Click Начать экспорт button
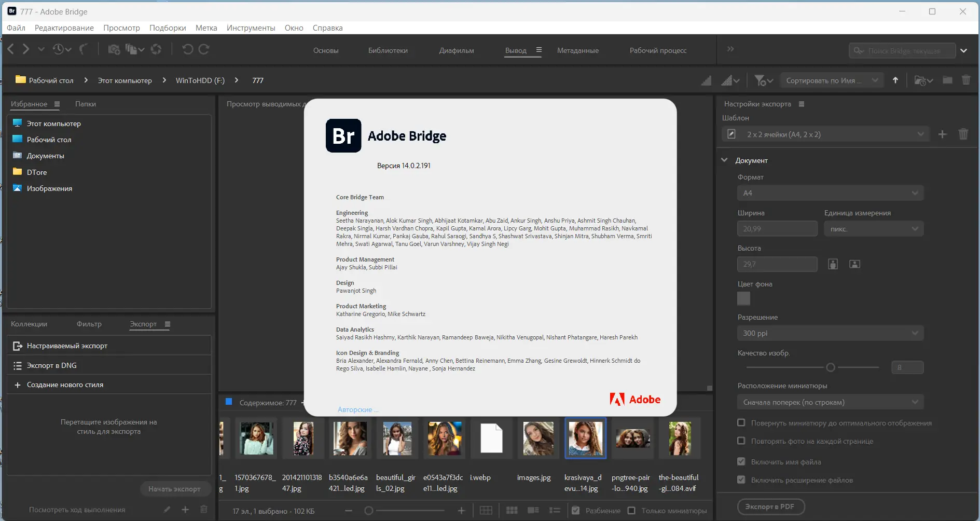980x521 pixels. coord(174,489)
